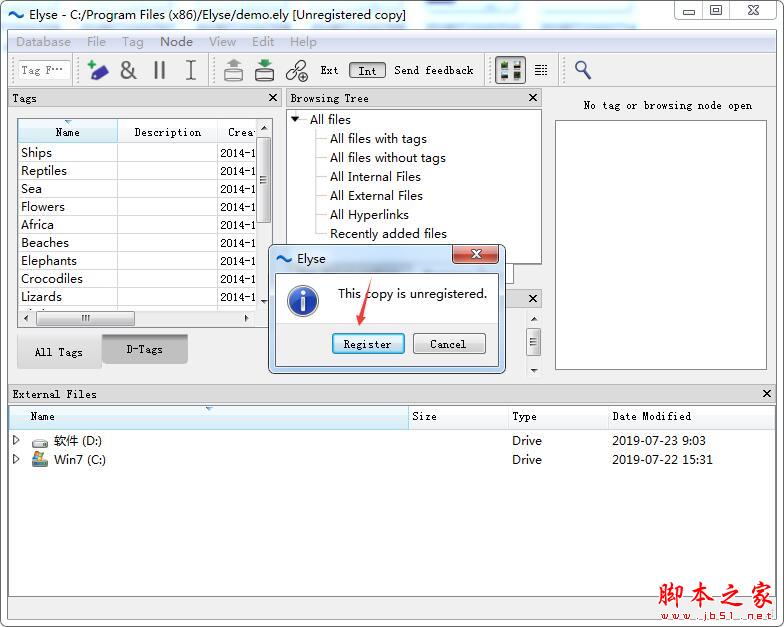Viewport: 784px width, 627px height.
Task: Switch to thumbnail view icon
Action: click(x=510, y=70)
